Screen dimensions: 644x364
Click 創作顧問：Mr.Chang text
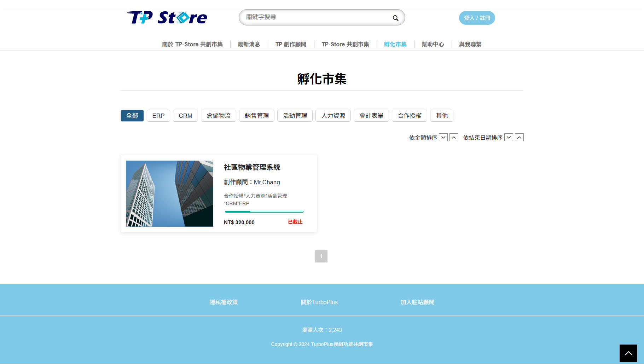point(252,182)
